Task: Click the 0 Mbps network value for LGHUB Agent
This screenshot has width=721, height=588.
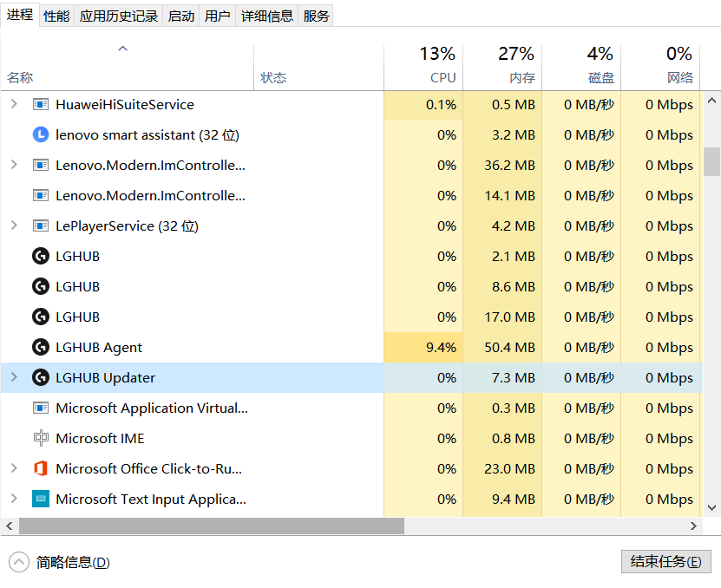Action: (x=669, y=348)
